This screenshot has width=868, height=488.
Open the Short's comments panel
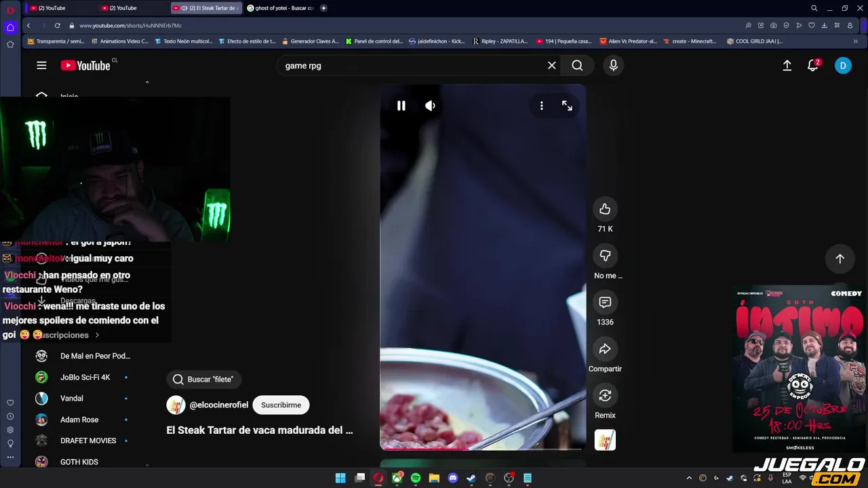click(605, 302)
